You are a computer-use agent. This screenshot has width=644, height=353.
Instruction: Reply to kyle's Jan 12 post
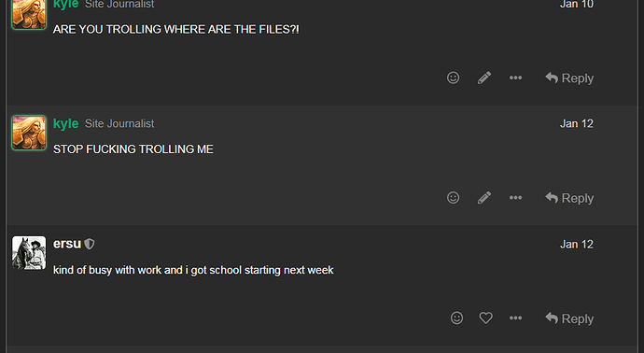pyautogui.click(x=569, y=198)
